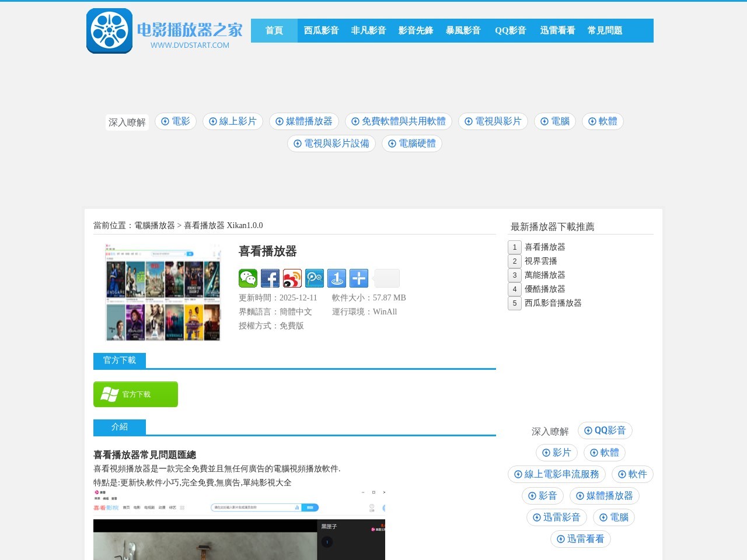Click the movie reel site logo
The width and height of the screenshot is (747, 560).
click(109, 30)
